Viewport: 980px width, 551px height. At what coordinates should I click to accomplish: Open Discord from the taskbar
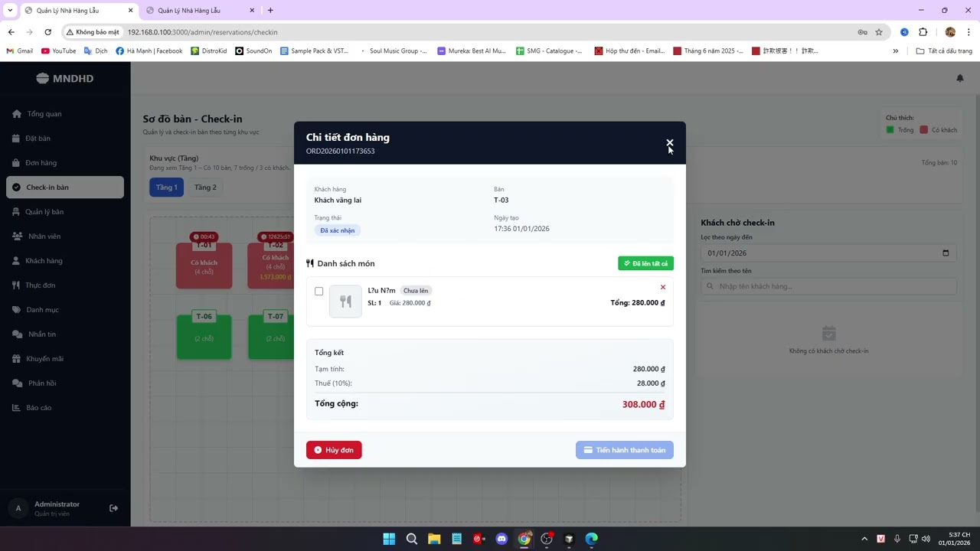[501, 539]
